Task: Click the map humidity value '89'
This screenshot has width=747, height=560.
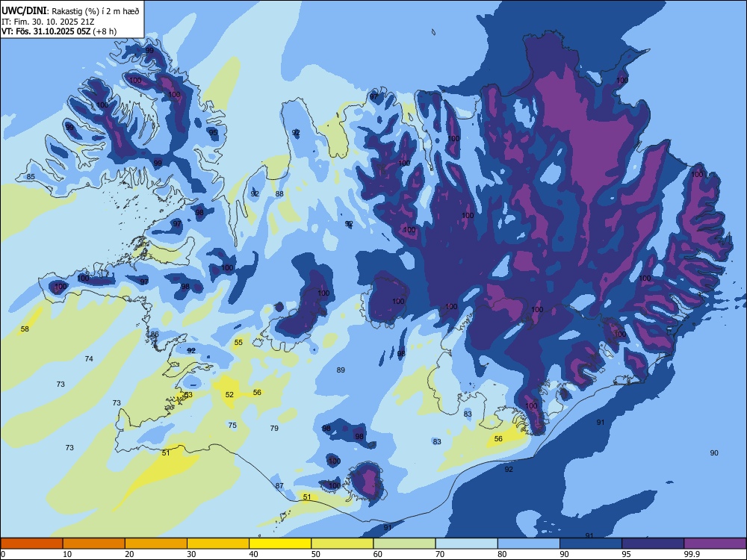Action: tap(341, 370)
